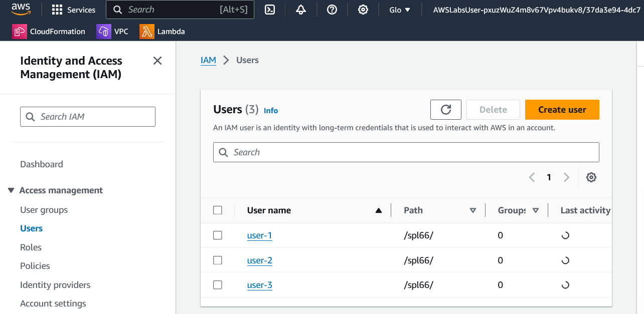Viewport: 644px width, 314px height.
Task: Open the table preferences gear
Action: 591,177
